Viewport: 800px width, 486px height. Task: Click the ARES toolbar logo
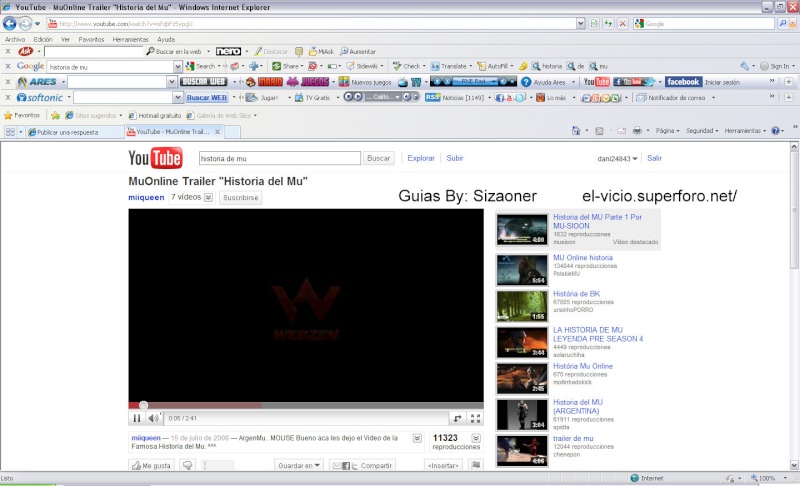point(37,82)
